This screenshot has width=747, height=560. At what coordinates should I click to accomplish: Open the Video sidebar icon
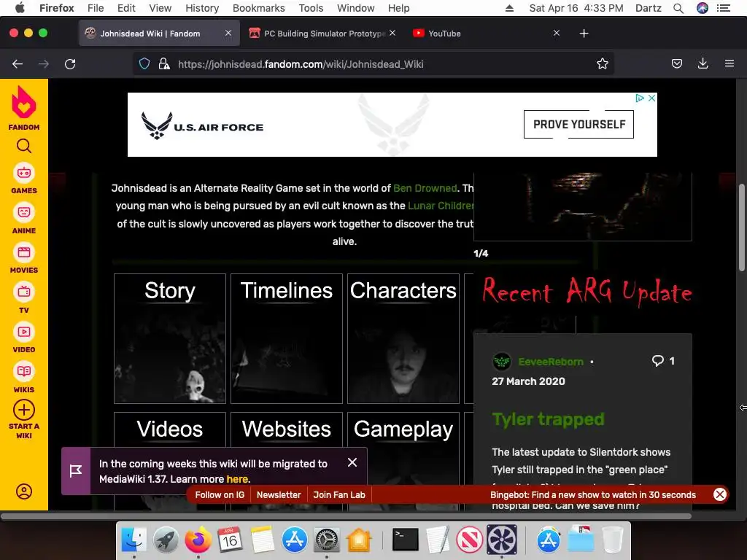click(x=24, y=332)
